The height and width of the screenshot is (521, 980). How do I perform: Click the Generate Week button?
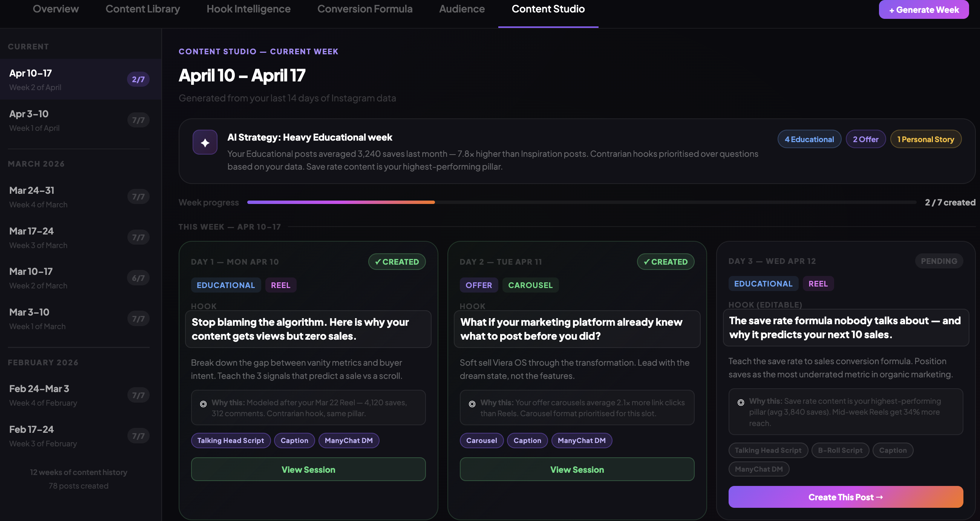pyautogui.click(x=923, y=9)
